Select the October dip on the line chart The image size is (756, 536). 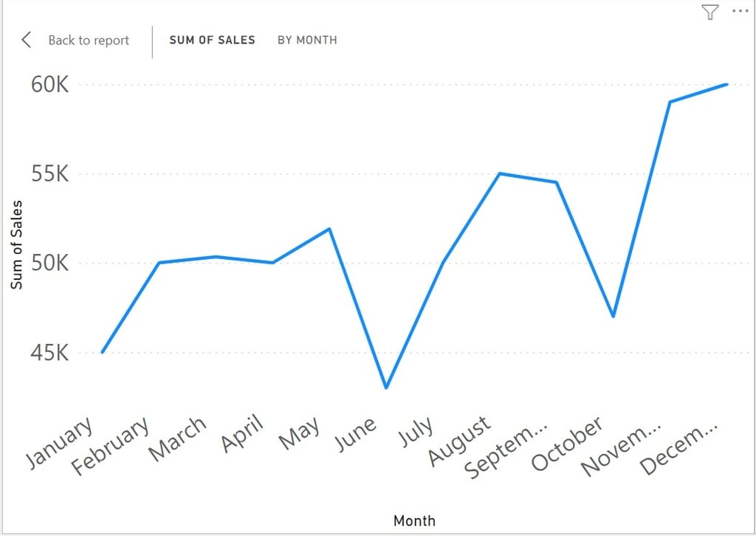[x=612, y=315]
